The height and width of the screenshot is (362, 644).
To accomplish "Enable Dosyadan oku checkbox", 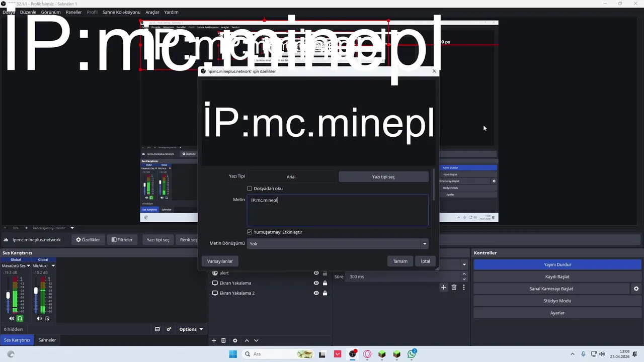I will (250, 189).
